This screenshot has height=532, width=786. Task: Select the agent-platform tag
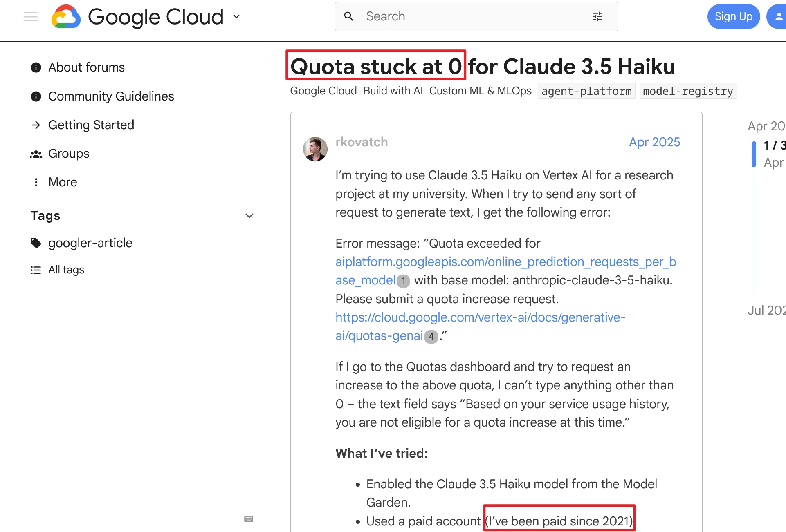click(586, 91)
